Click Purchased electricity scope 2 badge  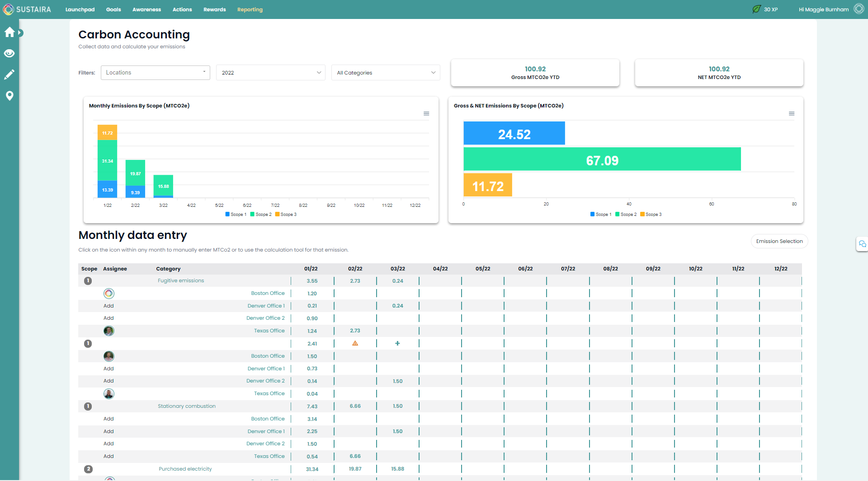88,469
